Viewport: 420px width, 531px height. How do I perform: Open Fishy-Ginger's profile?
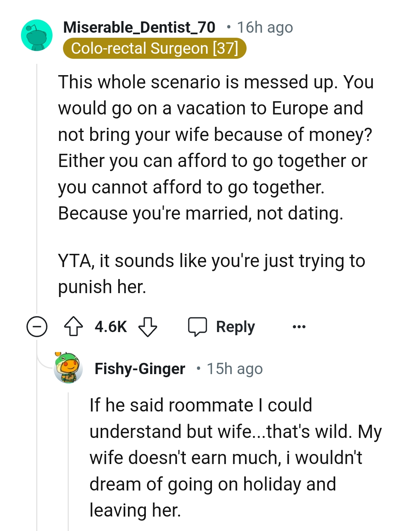tap(140, 369)
